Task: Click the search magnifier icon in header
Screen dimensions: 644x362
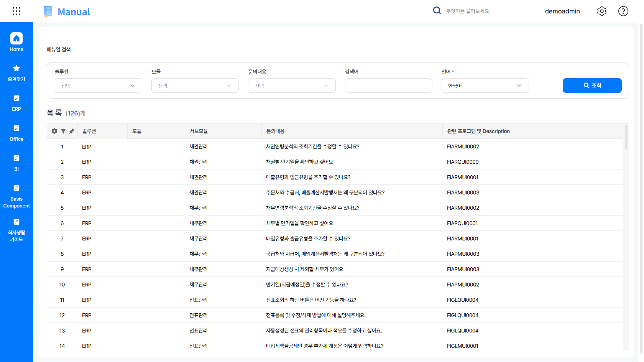Action: pos(437,11)
